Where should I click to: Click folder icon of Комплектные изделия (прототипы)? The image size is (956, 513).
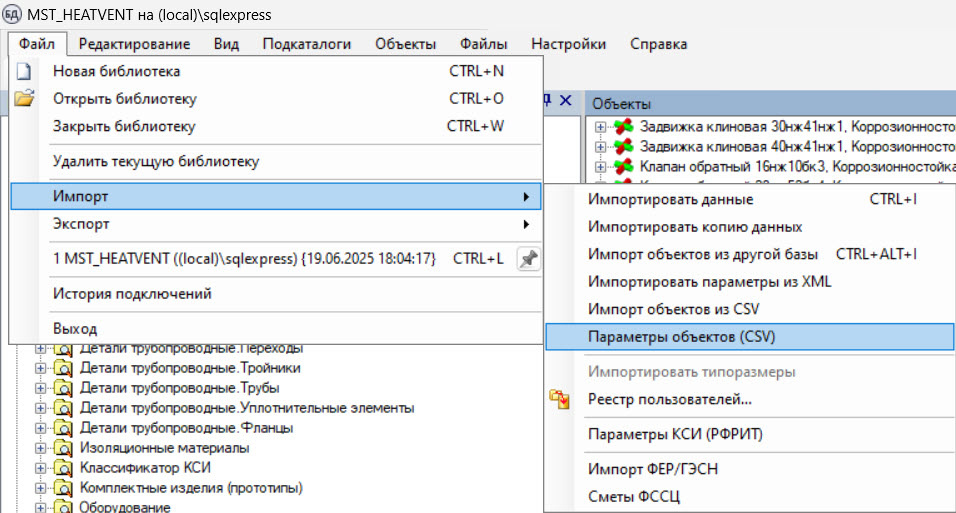[63, 488]
